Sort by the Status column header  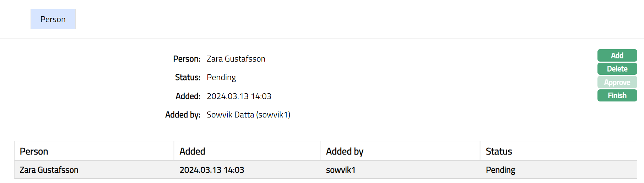tap(498, 151)
